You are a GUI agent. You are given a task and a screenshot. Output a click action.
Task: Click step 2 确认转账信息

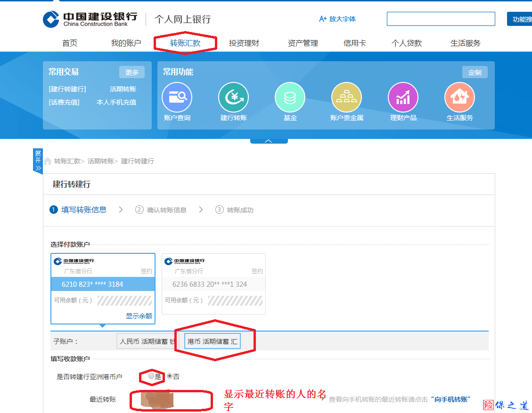(161, 210)
